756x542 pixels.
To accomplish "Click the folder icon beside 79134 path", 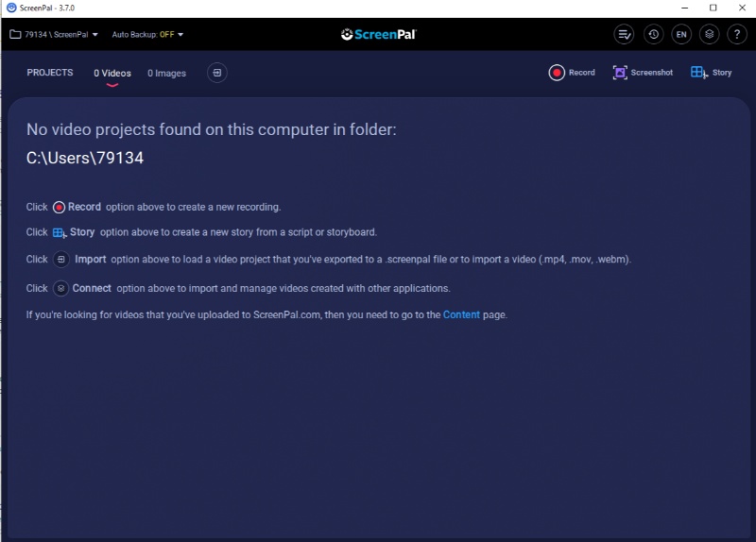I will tap(15, 35).
